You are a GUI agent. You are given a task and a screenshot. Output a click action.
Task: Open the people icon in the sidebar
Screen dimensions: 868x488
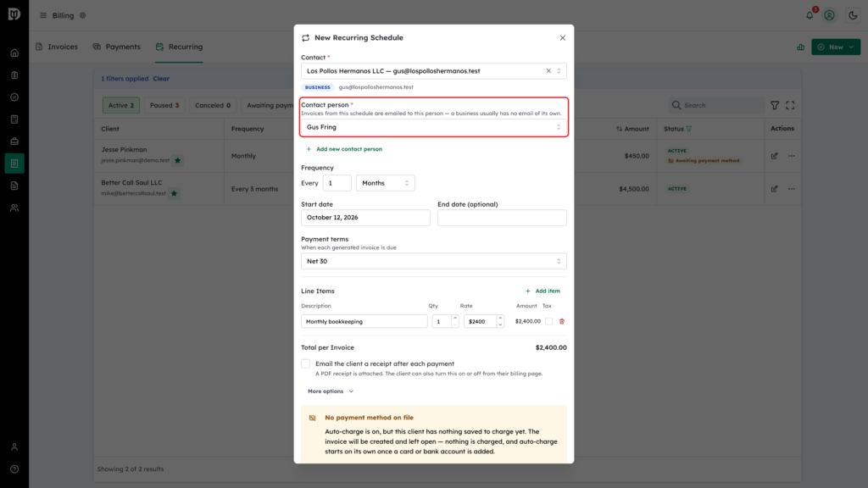coord(14,208)
